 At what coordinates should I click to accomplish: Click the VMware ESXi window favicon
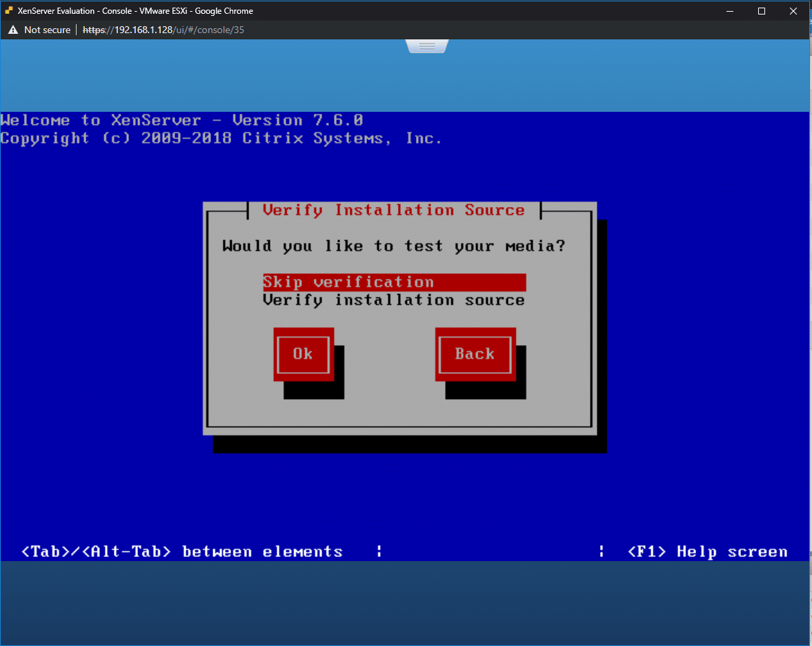pyautogui.click(x=9, y=10)
